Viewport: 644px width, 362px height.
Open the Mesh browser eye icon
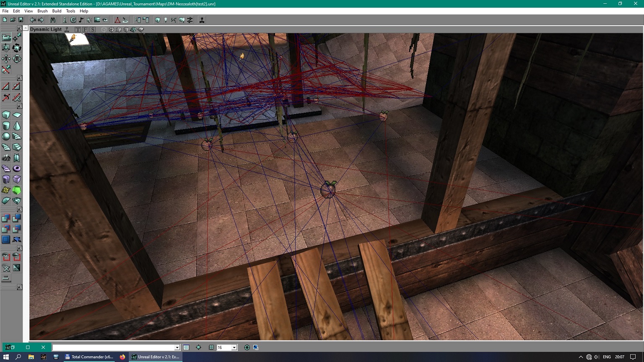click(x=105, y=20)
